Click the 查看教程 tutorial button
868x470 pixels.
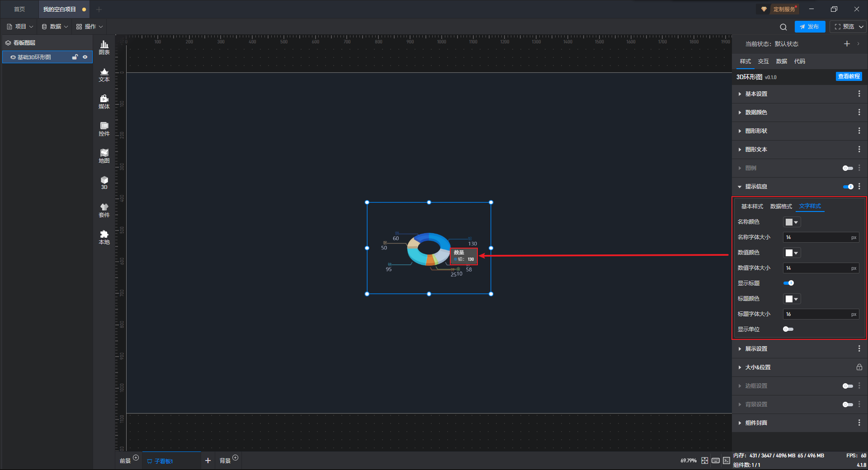point(849,77)
